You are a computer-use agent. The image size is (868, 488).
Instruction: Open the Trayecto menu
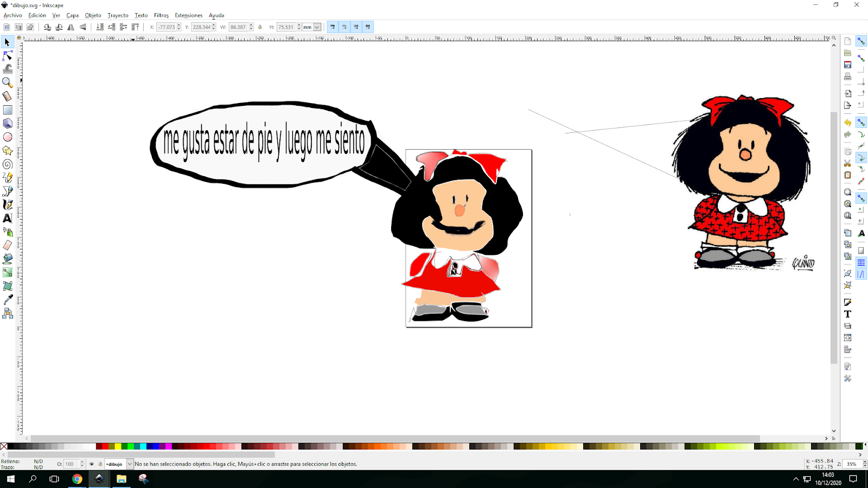click(118, 15)
